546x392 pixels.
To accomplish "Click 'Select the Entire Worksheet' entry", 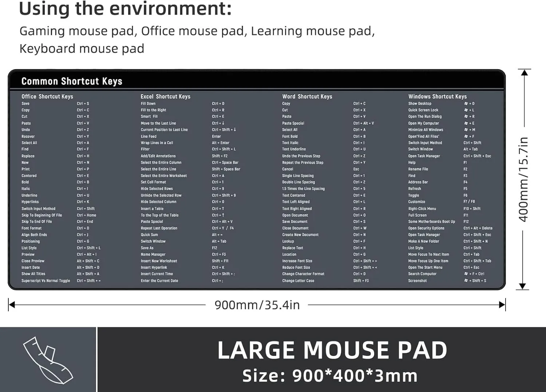I will (x=164, y=176).
